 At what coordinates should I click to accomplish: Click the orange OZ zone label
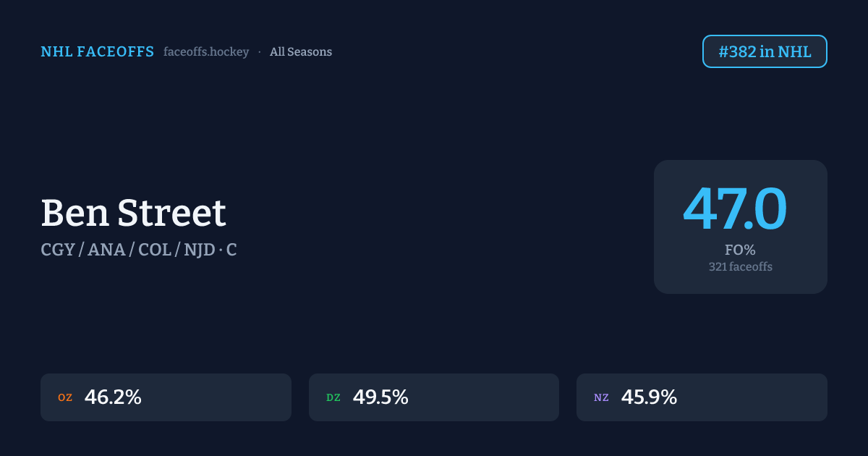[x=65, y=397]
